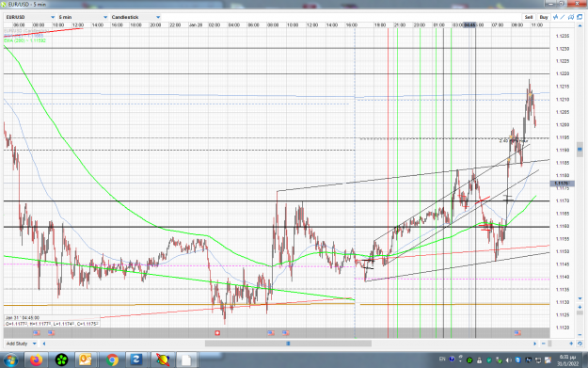Click the 1.1235 price axis label
This screenshot has width=588, height=368.
click(562, 37)
